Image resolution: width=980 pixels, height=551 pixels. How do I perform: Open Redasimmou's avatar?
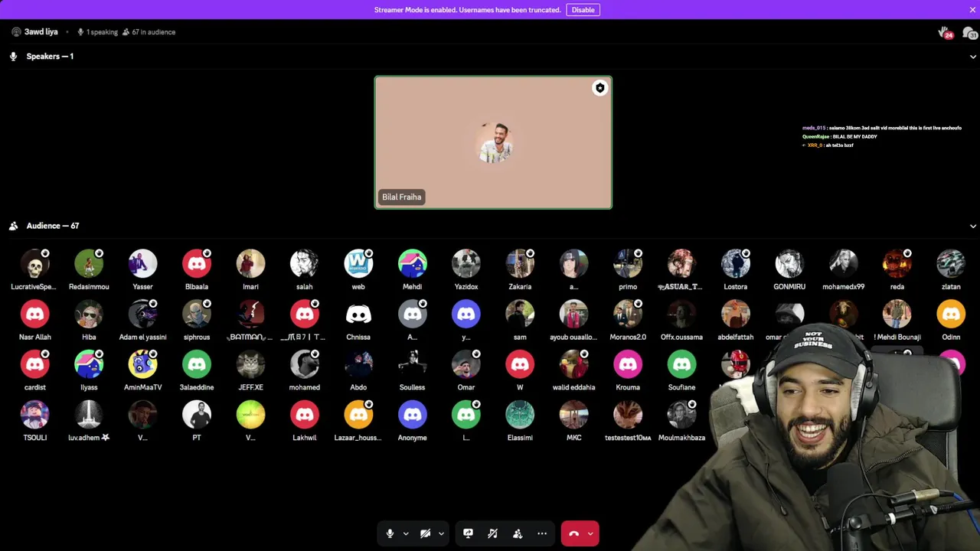(x=89, y=263)
